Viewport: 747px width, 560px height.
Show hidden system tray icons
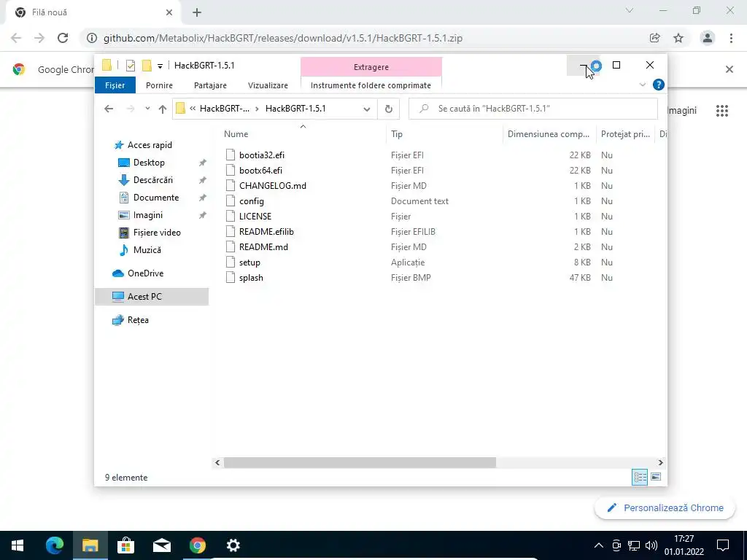coord(598,545)
